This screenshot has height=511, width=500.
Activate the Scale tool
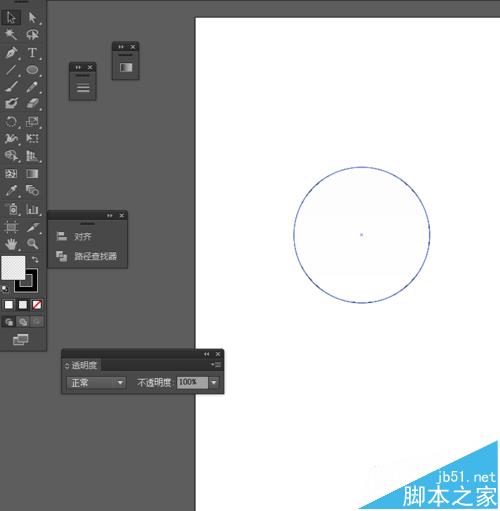(x=32, y=121)
